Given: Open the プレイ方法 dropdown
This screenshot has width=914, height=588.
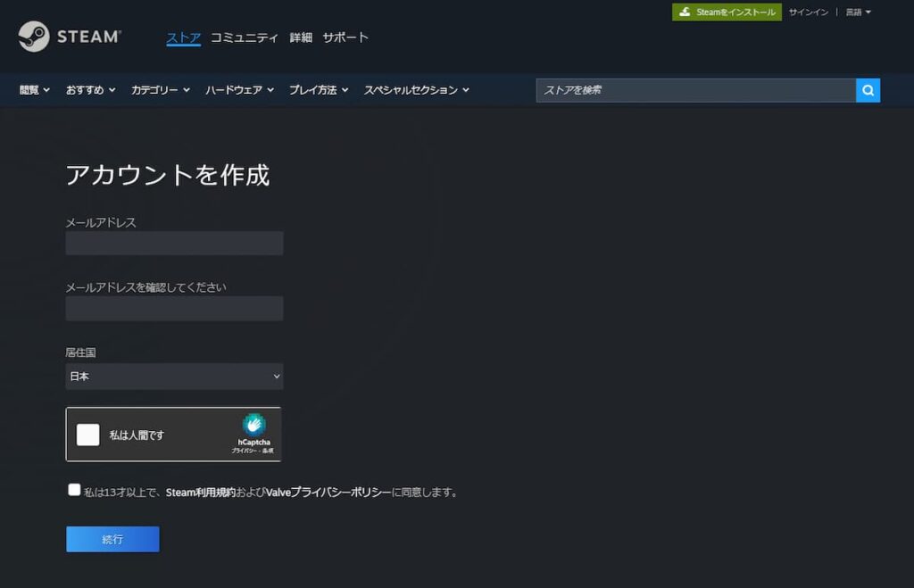Looking at the screenshot, I should coord(319,90).
